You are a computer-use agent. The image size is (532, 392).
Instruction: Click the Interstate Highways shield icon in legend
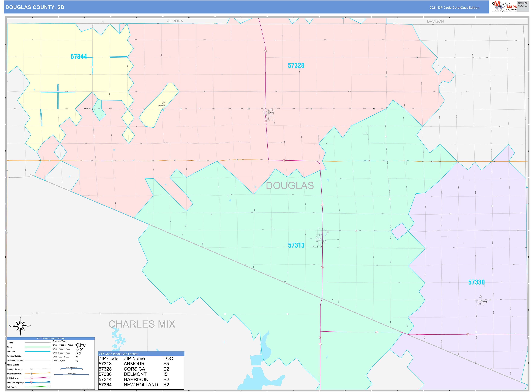(x=31, y=383)
